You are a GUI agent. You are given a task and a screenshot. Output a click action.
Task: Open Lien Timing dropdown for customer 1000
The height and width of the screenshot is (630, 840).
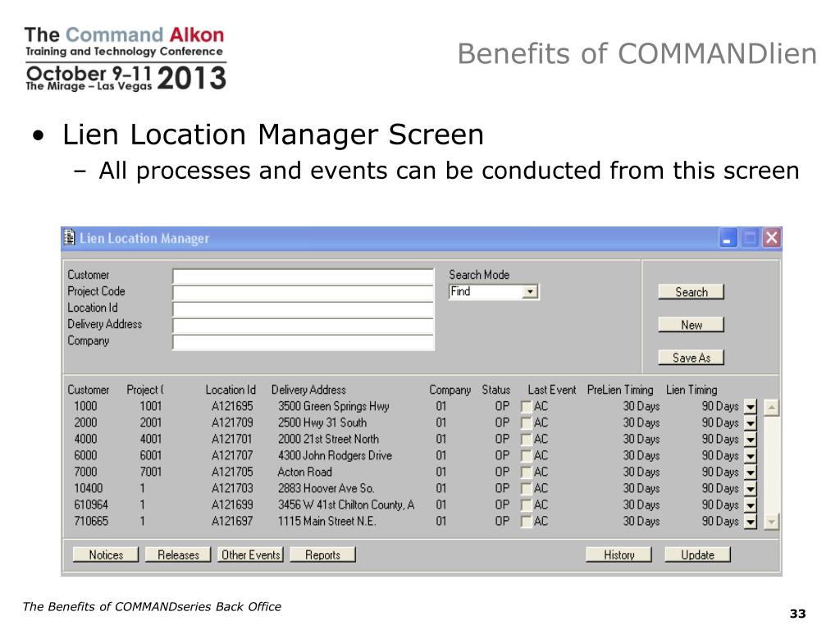(x=751, y=407)
